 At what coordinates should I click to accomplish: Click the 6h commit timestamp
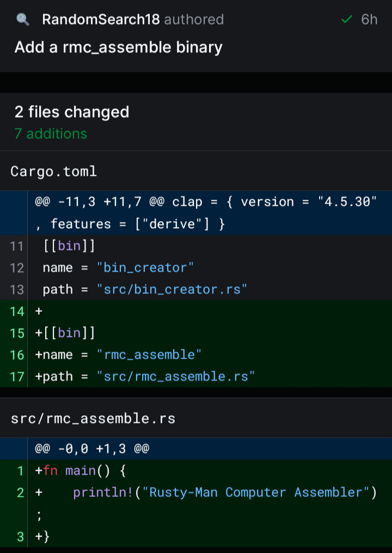coord(369,20)
